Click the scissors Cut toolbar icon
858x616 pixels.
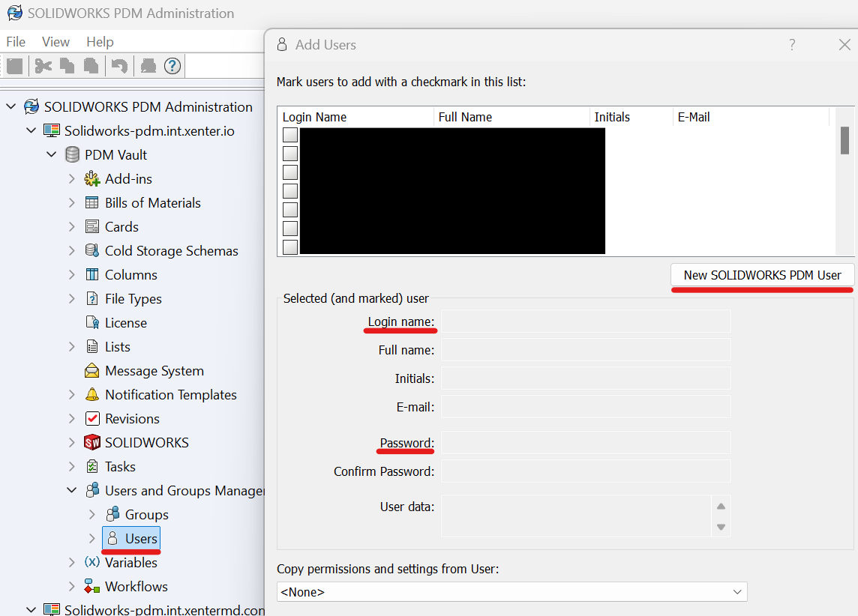[43, 66]
